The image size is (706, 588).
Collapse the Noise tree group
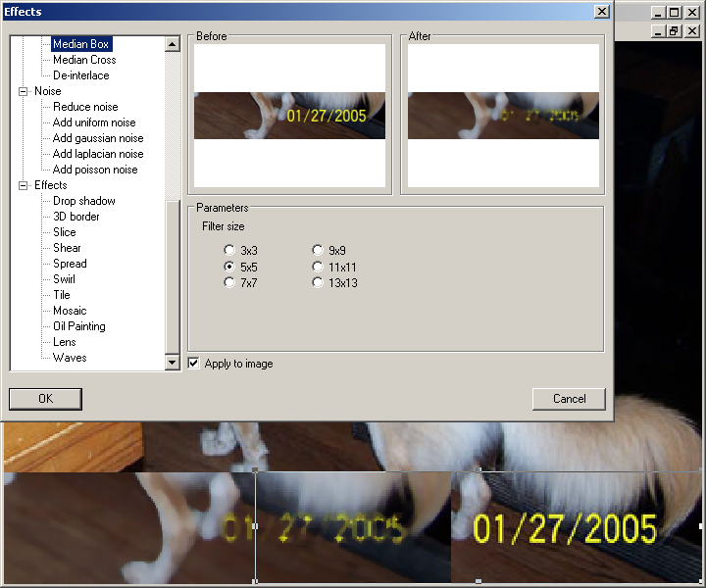[x=23, y=91]
